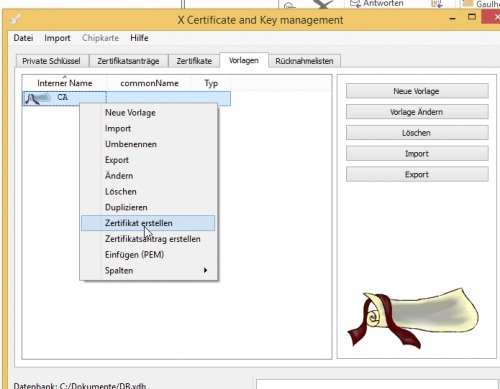The height and width of the screenshot is (389, 500).
Task: Open the Hilfe menu
Action: pos(139,38)
